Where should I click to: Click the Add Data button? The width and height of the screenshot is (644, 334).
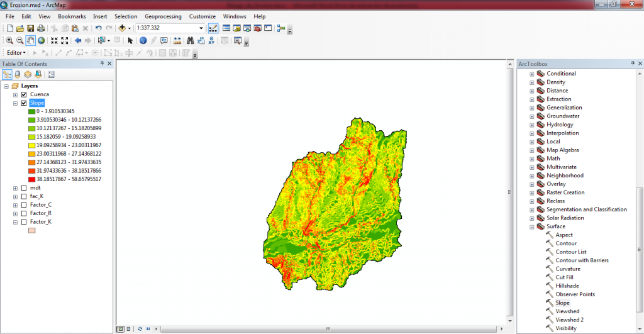pos(121,28)
